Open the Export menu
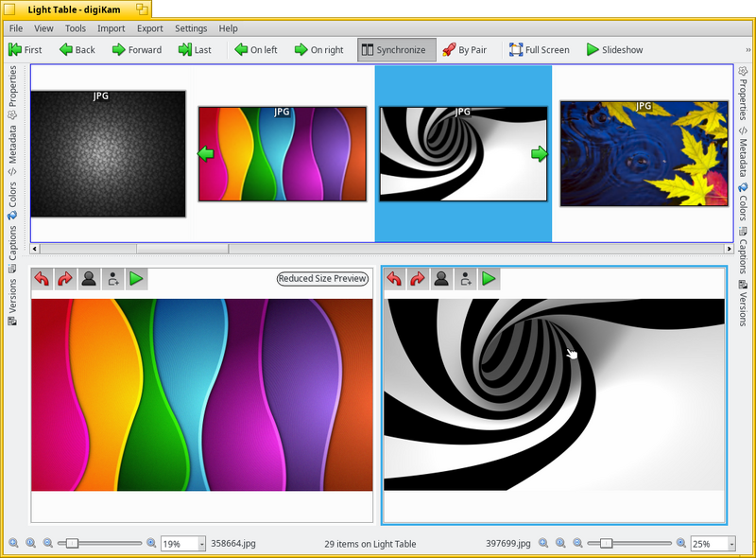The image size is (756, 558). coord(150,28)
